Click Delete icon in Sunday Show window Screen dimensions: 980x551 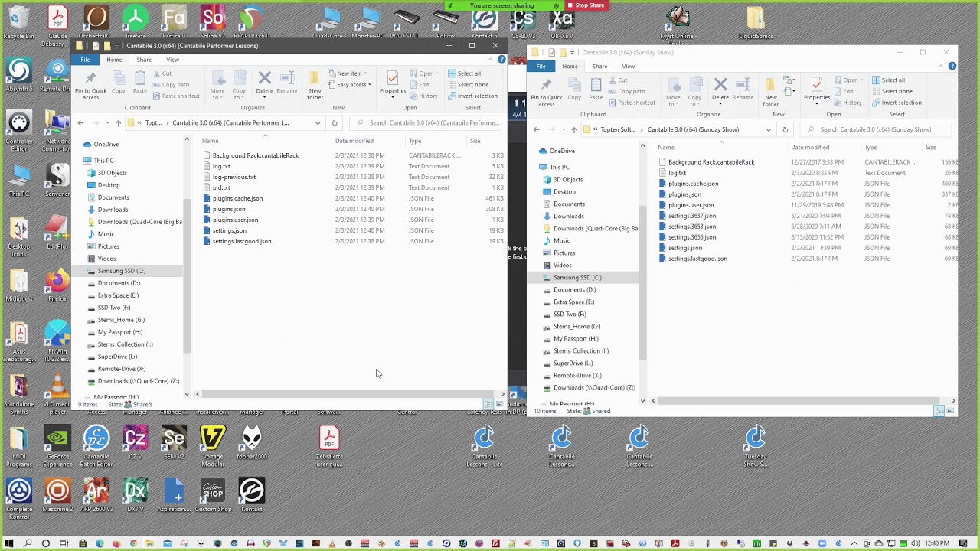[x=720, y=88]
